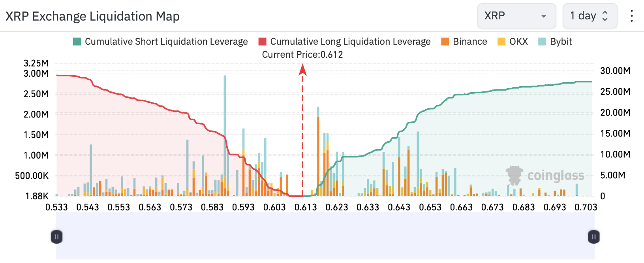Toggle Bybit legend entry
Viewport: 644px width, 263px height.
click(561, 42)
